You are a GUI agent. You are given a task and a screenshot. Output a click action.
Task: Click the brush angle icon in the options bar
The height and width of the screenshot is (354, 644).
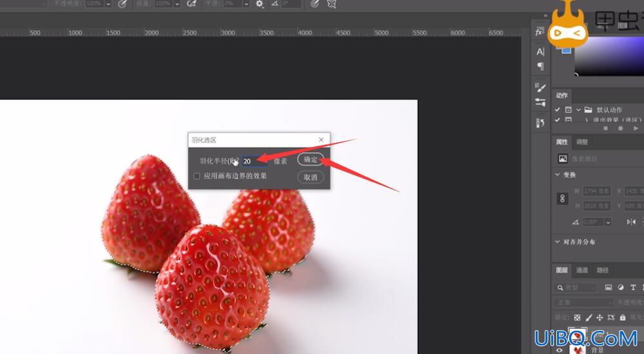pyautogui.click(x=275, y=4)
